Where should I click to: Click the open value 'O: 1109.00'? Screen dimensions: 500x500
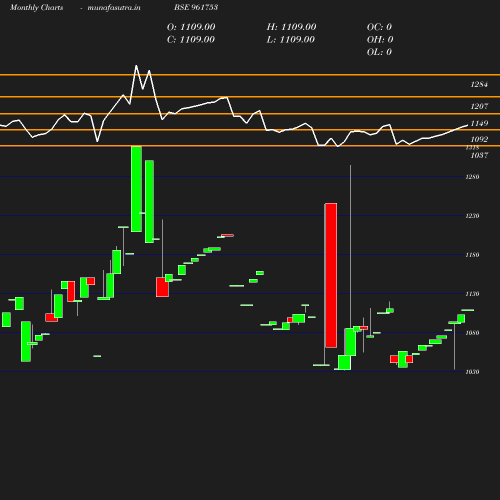191,27
